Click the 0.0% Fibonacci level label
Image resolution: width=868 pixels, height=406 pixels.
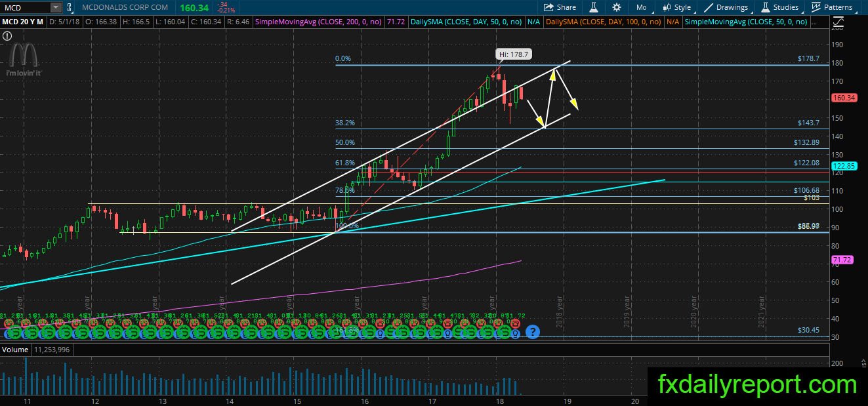tap(343, 58)
